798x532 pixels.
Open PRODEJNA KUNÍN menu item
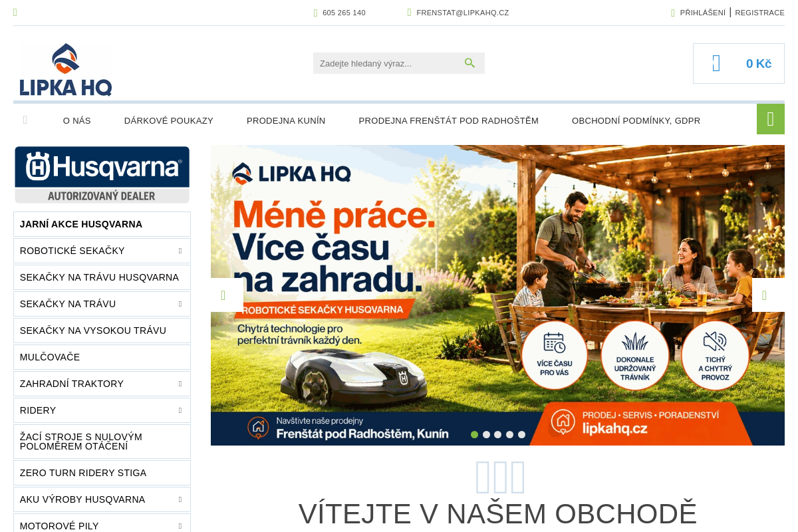pyautogui.click(x=286, y=120)
